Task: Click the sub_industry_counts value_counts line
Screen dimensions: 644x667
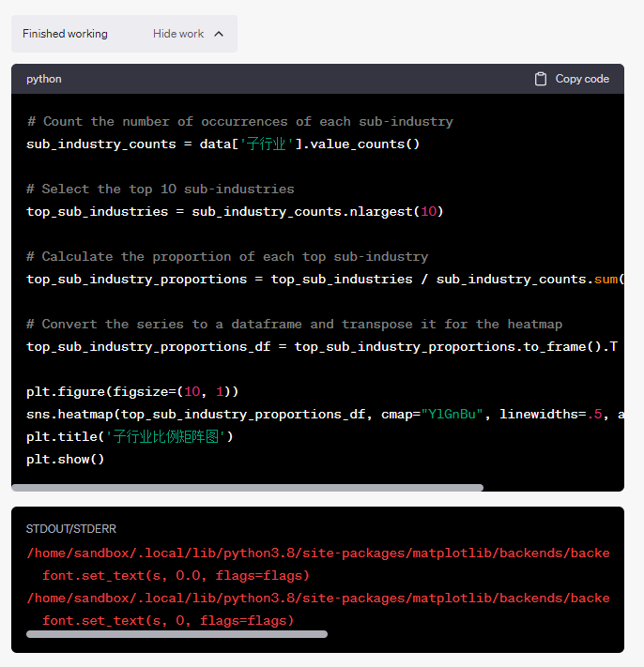Action: pyautogui.click(x=222, y=144)
